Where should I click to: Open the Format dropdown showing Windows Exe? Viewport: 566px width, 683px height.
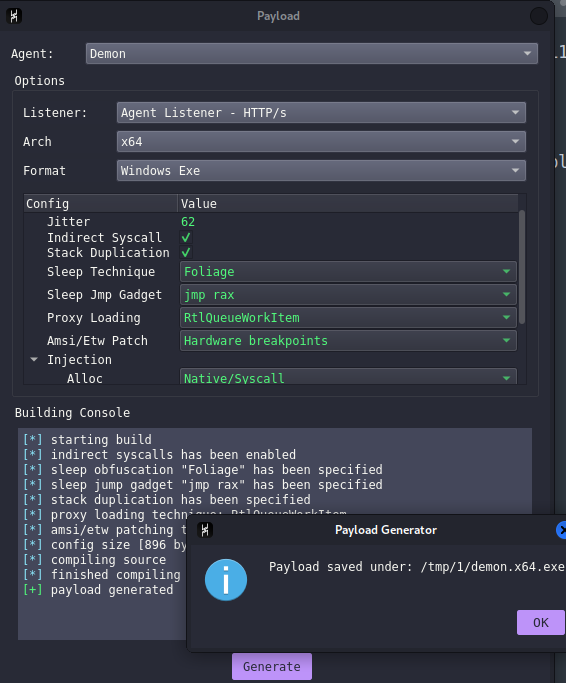pyautogui.click(x=321, y=170)
